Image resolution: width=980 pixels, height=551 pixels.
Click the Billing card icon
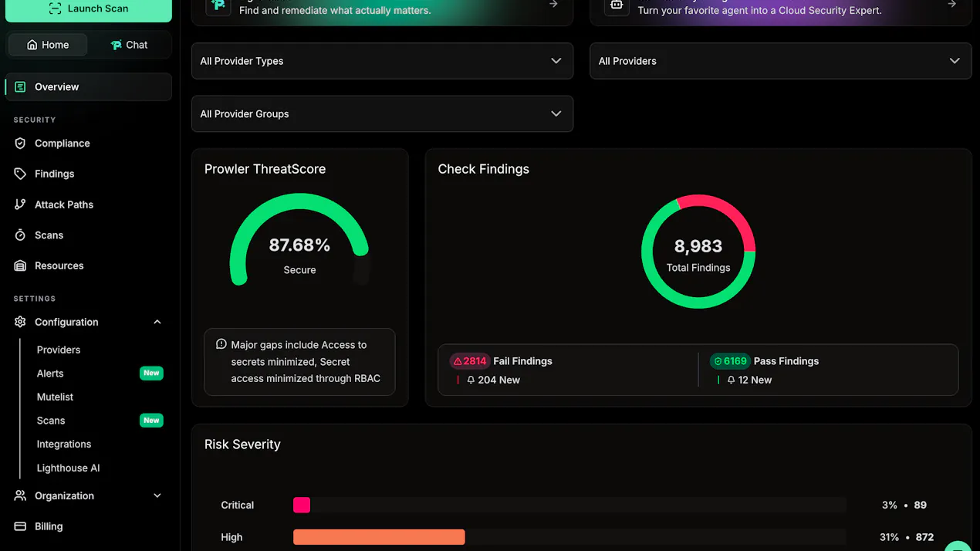click(20, 526)
